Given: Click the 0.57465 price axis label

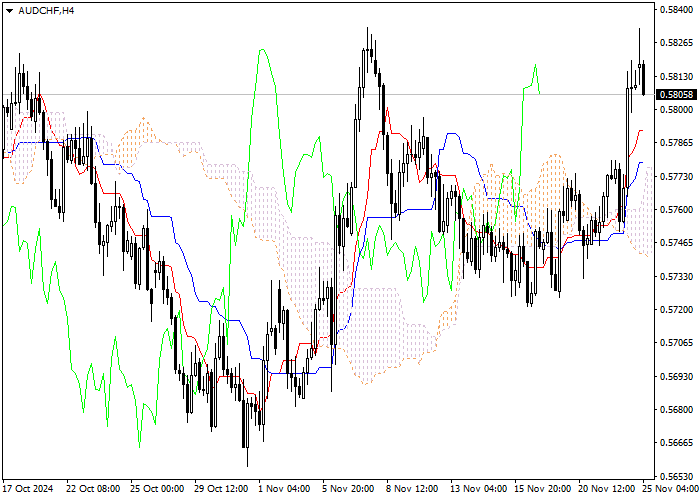Looking at the screenshot, I should coord(676,243).
